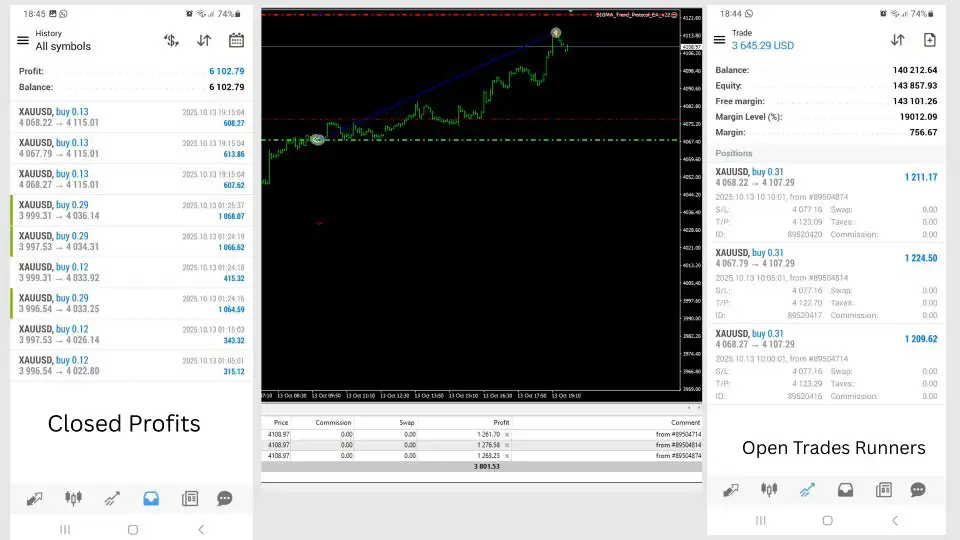Viewport: 960px width, 540px height.
Task: Tap the Equity value 143 857.93
Action: [915, 86]
